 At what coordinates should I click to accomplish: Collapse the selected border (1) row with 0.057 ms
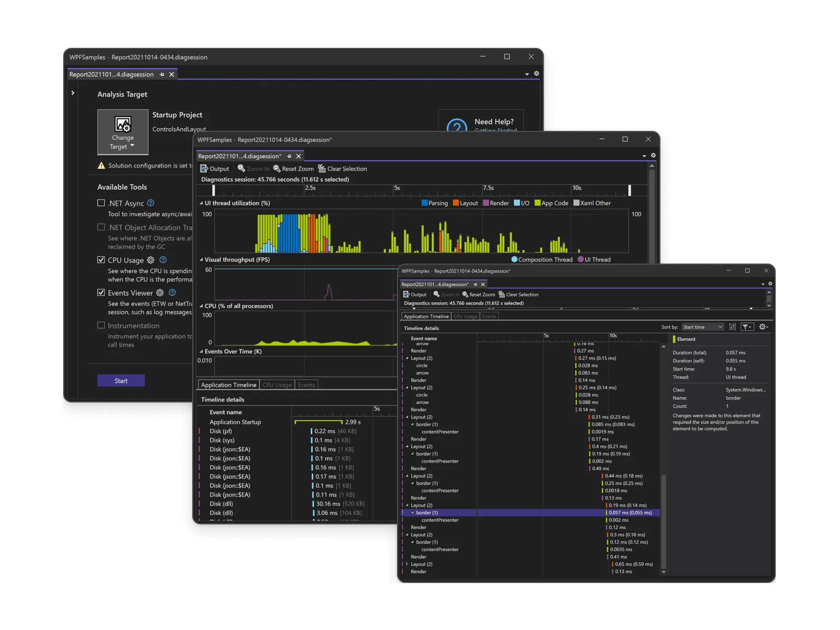pos(412,513)
